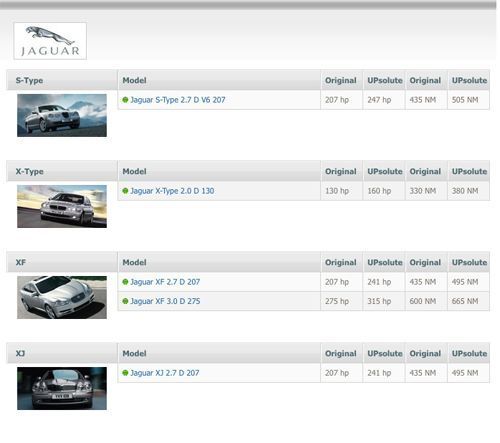The height and width of the screenshot is (443, 500).
Task: Open Jaguar XF 2.7 D 207 link
Action: 165,282
